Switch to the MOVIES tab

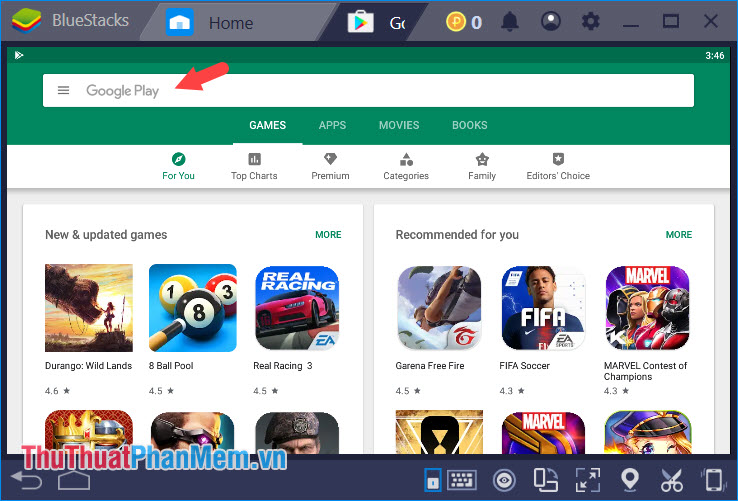[399, 125]
